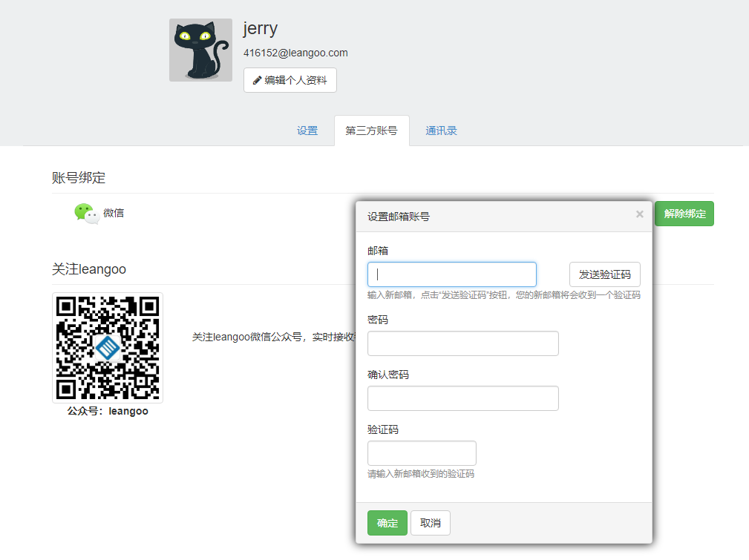Click the black cat profile avatar
This screenshot has width=749, height=560.
pos(200,50)
